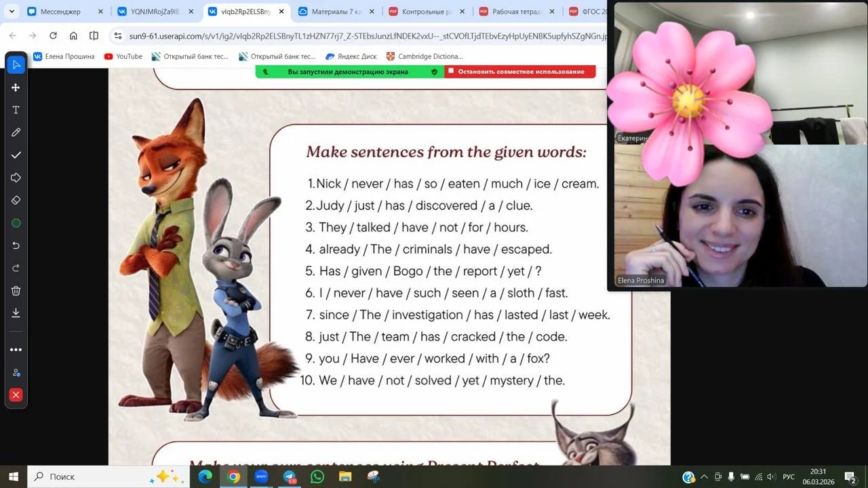Open the help icon in system tray
The image size is (868, 488).
(688, 476)
